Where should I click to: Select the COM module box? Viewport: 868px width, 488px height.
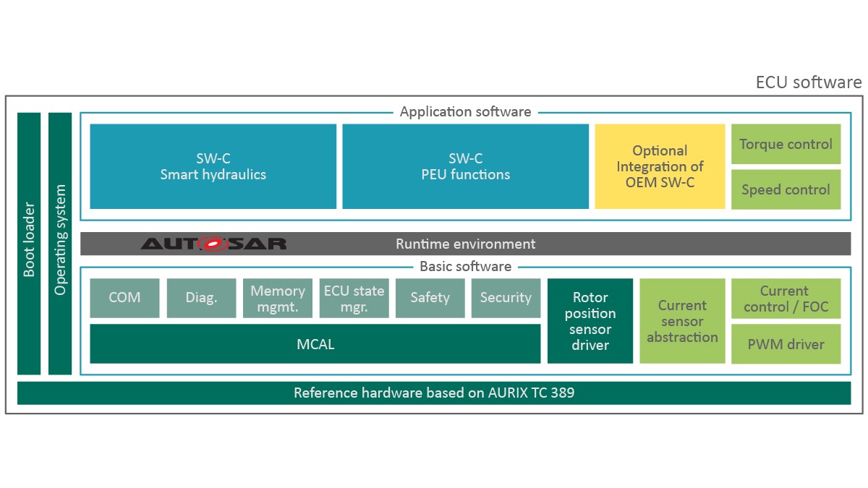click(x=125, y=298)
